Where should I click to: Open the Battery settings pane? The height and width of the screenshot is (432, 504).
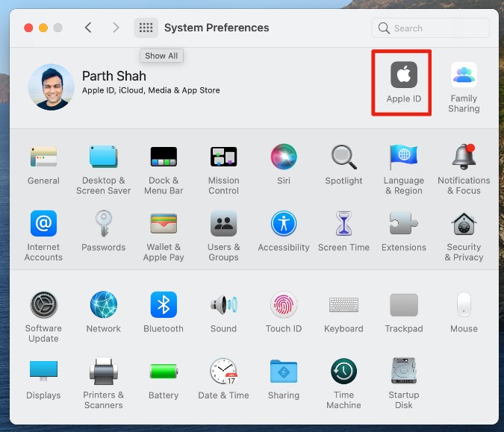point(164,372)
